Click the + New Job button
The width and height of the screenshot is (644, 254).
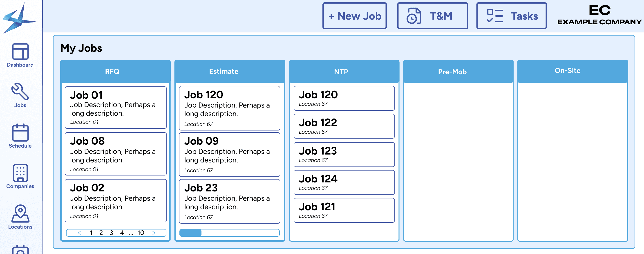pos(355,16)
